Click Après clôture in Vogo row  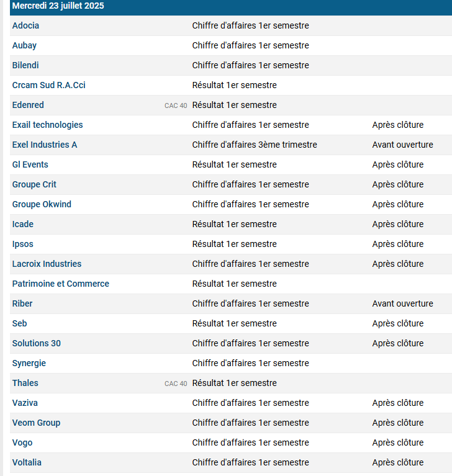pos(398,442)
